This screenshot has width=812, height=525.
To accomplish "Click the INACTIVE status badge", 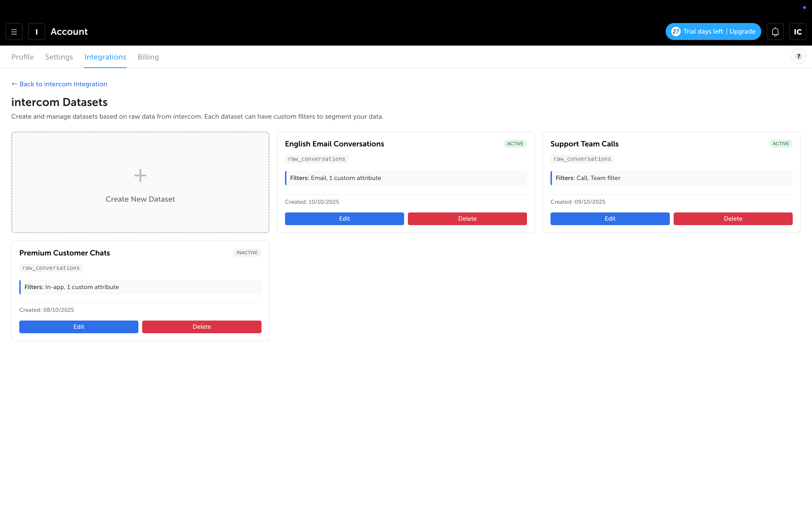I will point(247,253).
